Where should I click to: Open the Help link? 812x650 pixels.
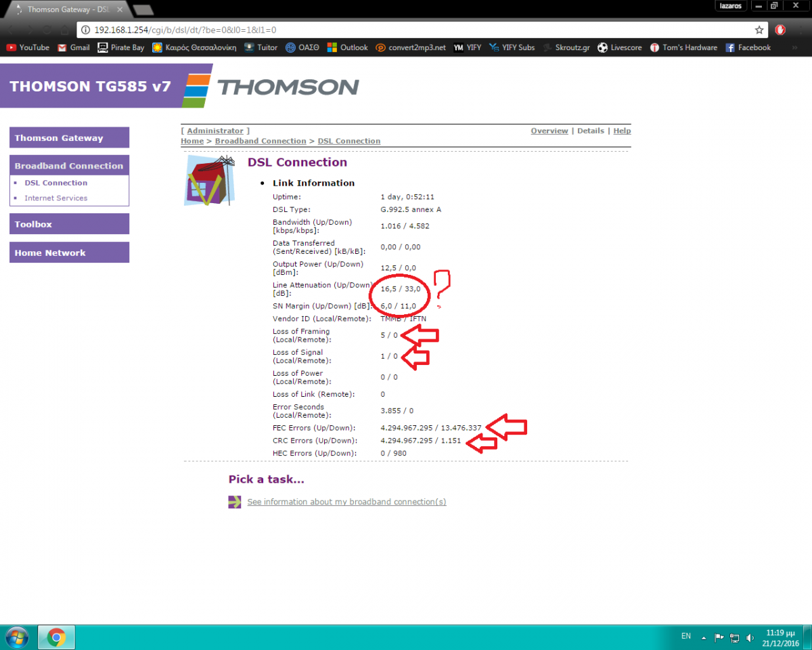623,131
